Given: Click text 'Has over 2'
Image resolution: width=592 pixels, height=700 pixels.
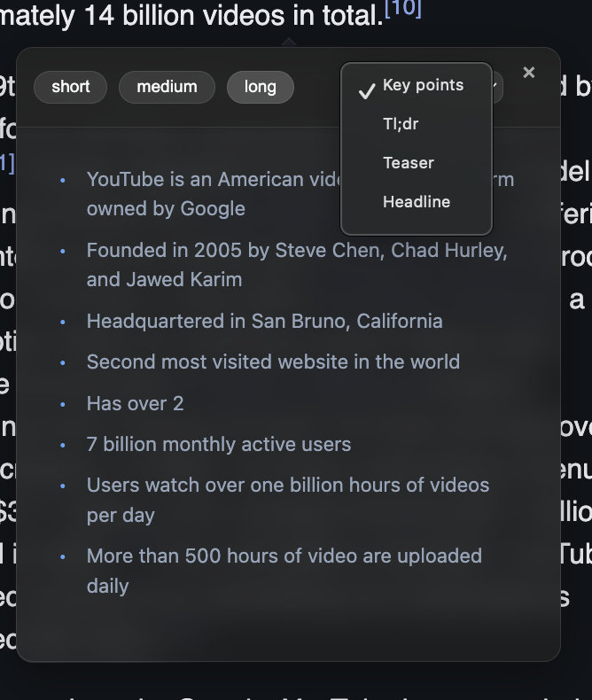Looking at the screenshot, I should (135, 403).
